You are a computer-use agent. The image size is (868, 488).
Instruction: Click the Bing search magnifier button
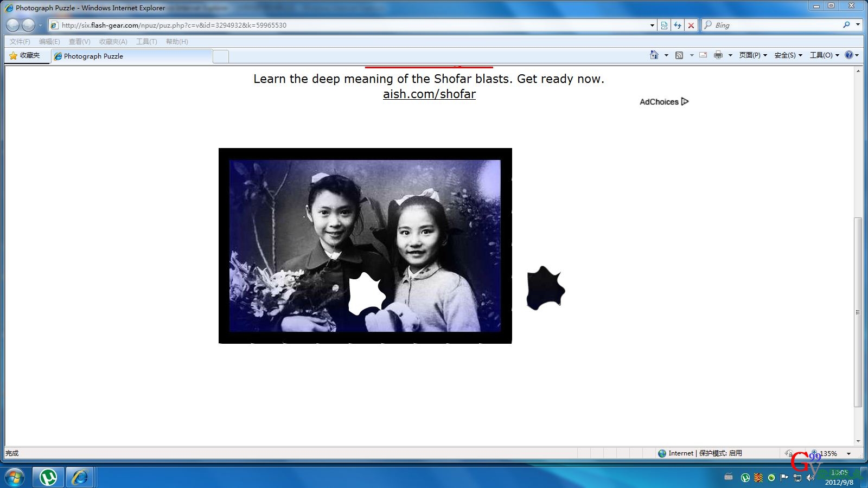[846, 25]
